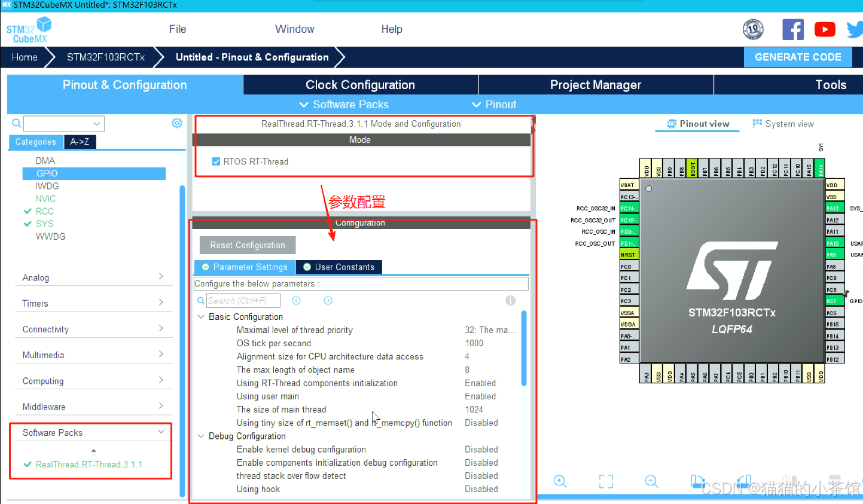Open the Facebook icon link

coord(793,29)
